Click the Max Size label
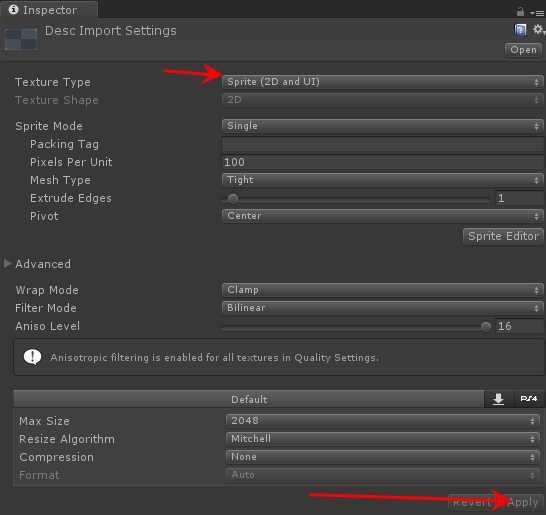Screen dimensions: 546x515 click(x=44, y=421)
